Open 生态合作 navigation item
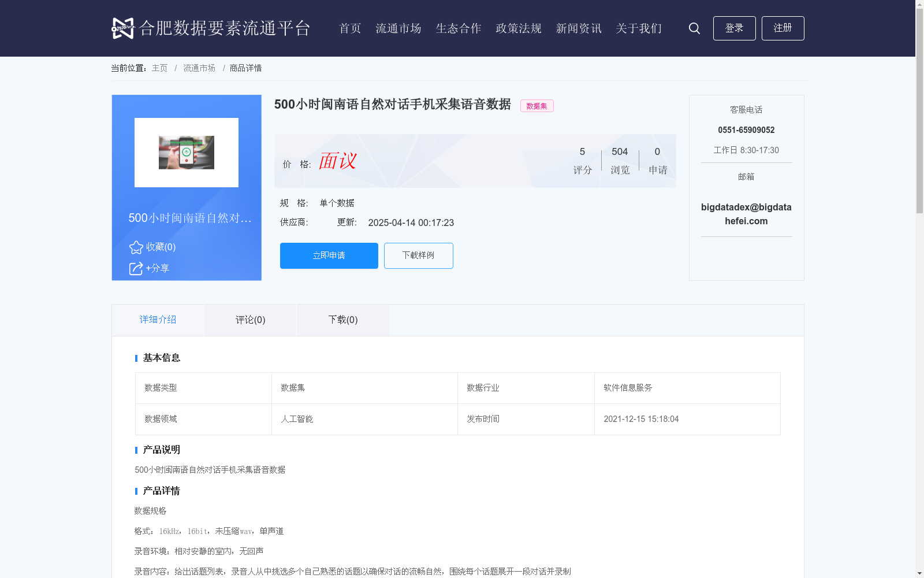 coord(459,28)
